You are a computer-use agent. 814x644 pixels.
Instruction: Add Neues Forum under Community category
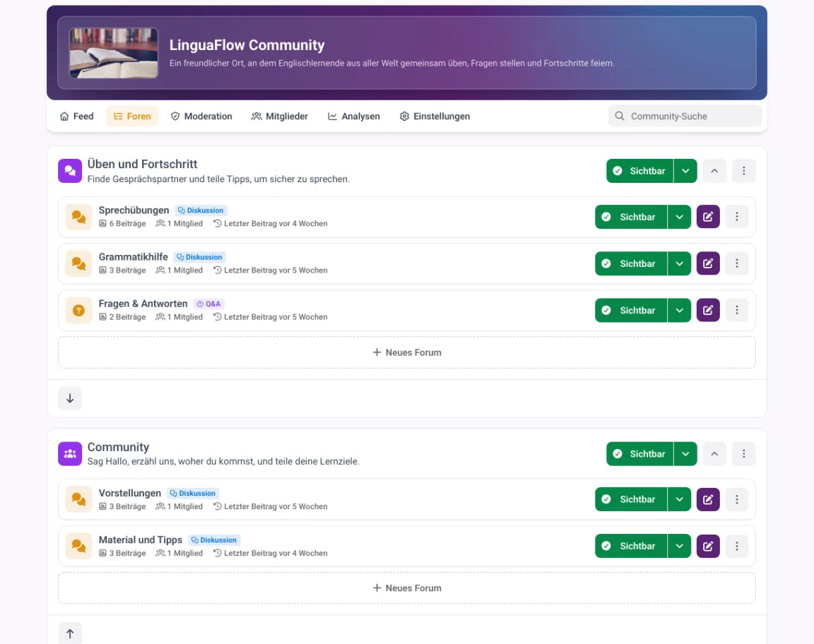[x=407, y=588]
